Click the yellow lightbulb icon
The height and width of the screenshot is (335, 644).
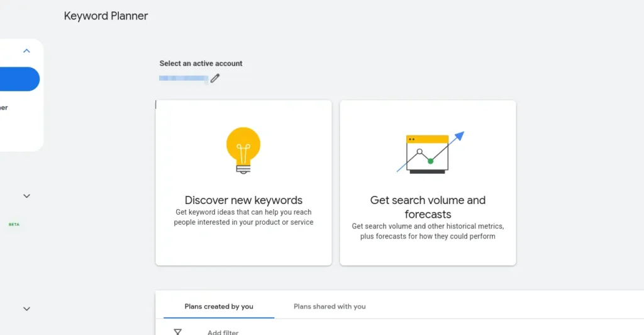coord(243,150)
